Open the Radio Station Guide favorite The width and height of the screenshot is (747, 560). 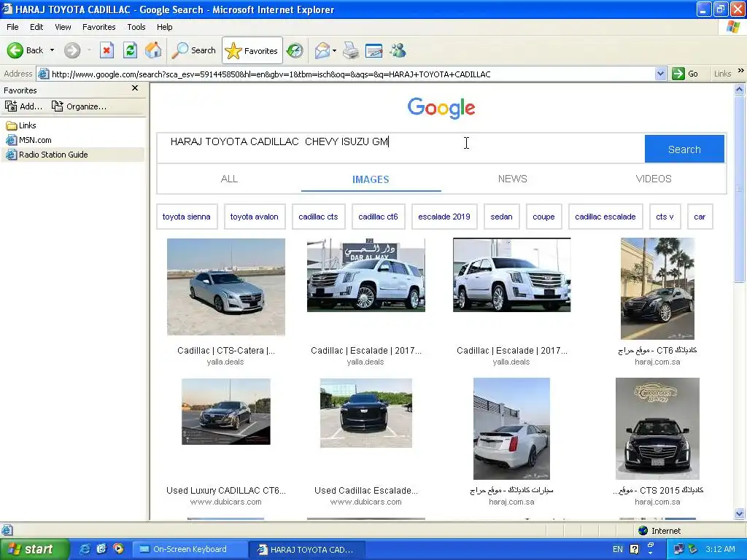coord(47,155)
